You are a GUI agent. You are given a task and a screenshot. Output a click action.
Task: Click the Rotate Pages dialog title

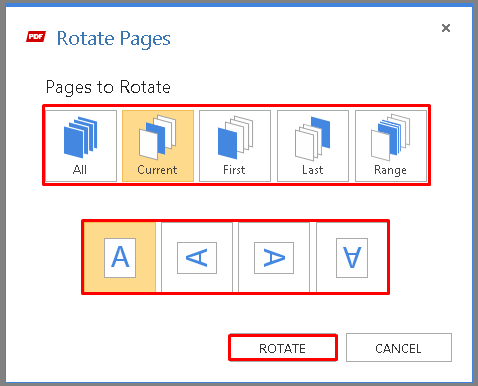(114, 39)
